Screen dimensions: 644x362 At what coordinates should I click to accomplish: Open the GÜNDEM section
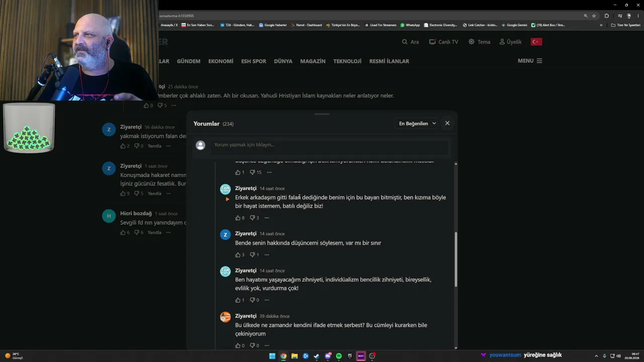tap(189, 61)
